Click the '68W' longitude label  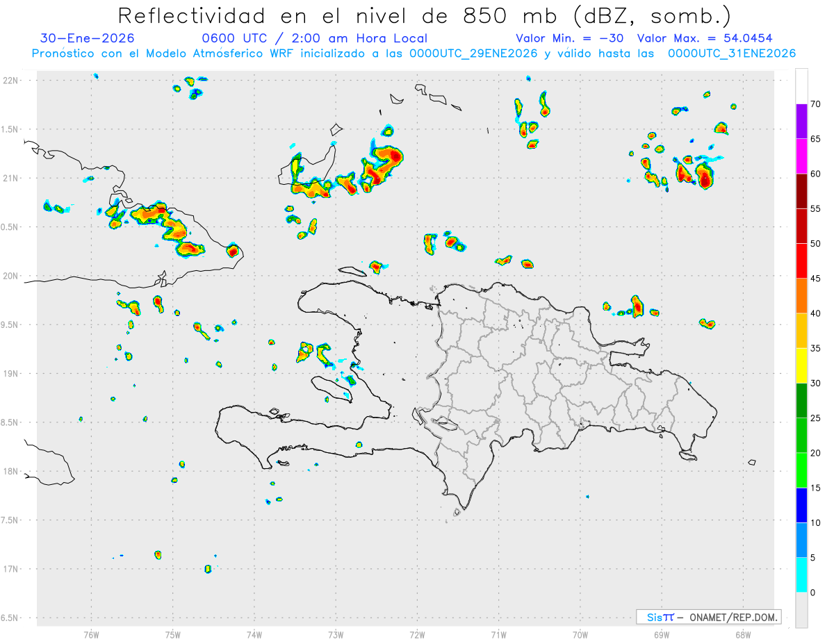743,634
